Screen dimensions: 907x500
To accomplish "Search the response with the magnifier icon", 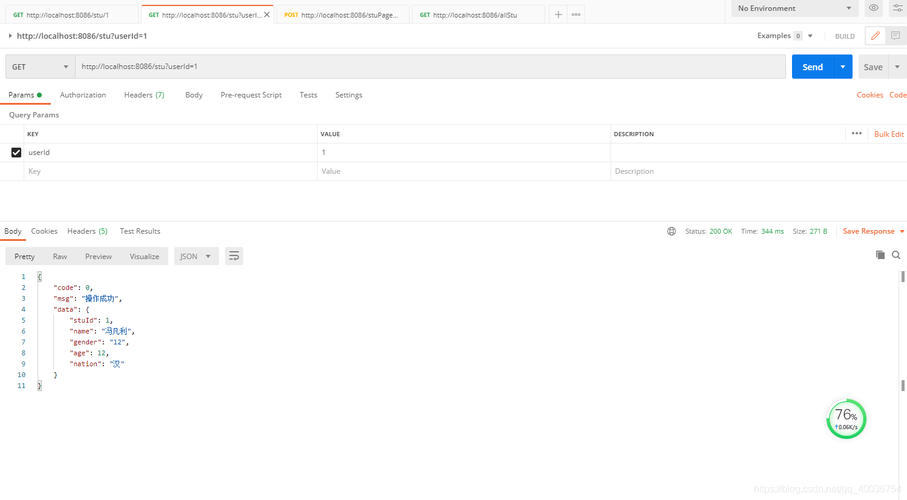I will click(896, 255).
